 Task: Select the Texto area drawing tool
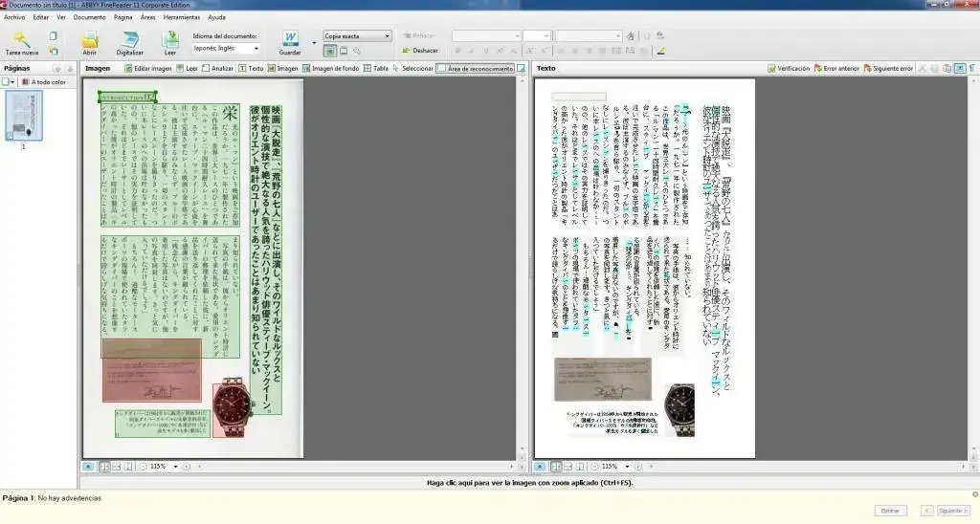pos(251,68)
